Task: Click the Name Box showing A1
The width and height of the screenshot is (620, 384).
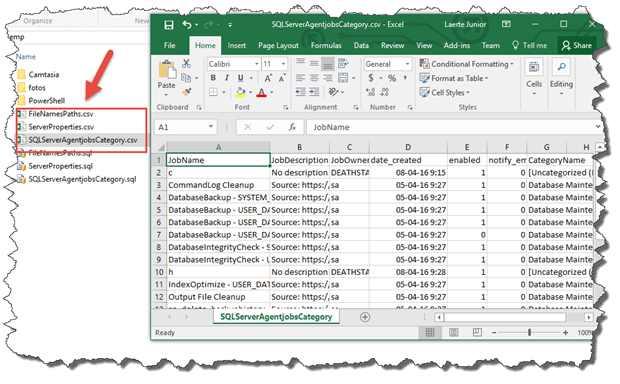Action: [185, 127]
